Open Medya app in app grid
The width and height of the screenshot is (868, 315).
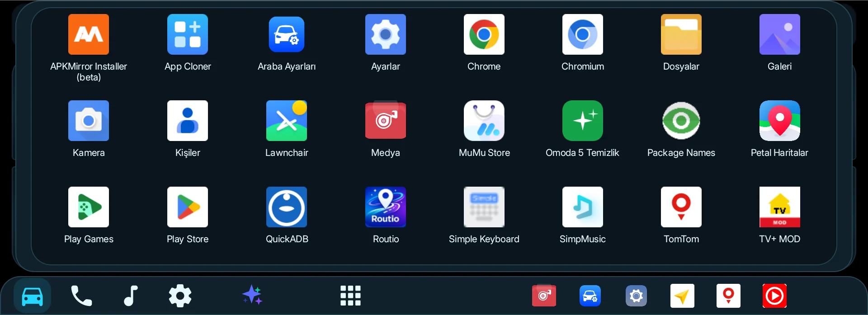[386, 121]
